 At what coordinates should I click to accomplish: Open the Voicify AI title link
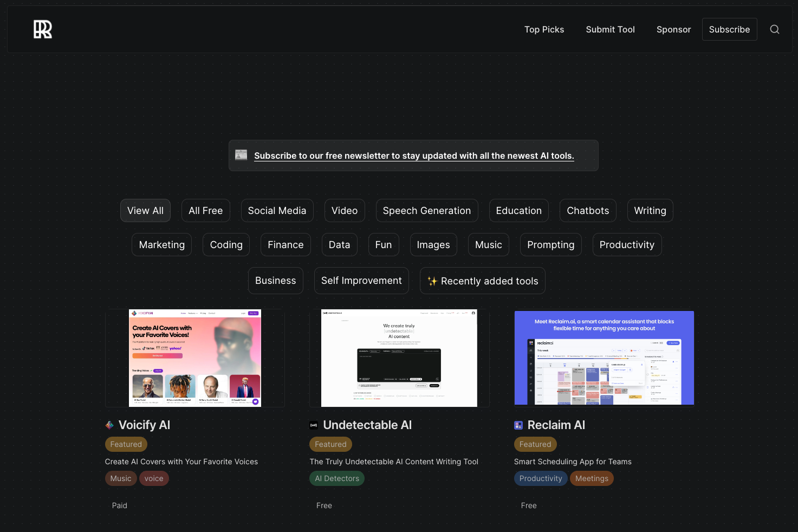coord(144,425)
